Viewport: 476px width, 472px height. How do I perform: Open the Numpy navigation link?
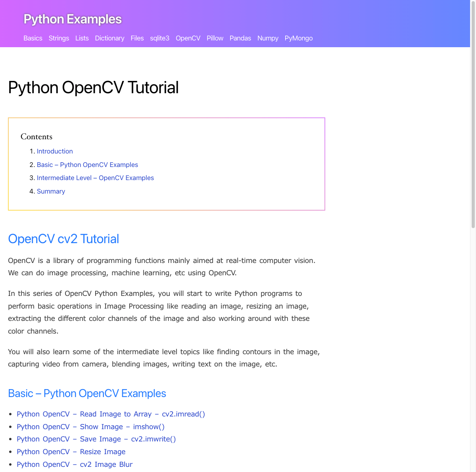pyautogui.click(x=268, y=38)
